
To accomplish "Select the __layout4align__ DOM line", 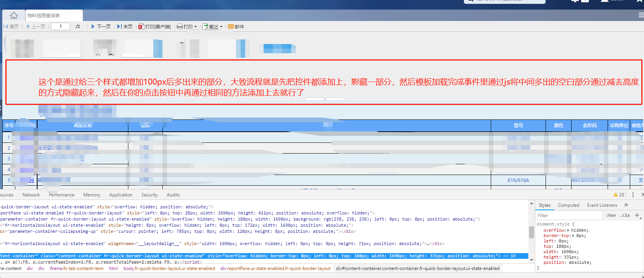I will point(222,244).
